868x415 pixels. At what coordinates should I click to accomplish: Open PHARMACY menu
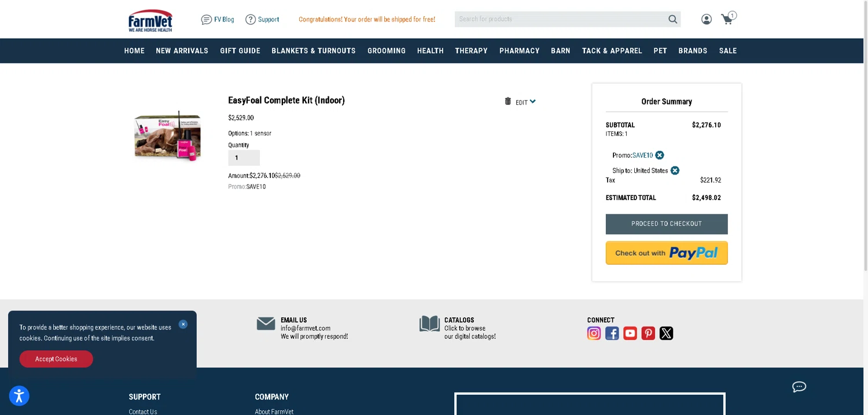520,51
